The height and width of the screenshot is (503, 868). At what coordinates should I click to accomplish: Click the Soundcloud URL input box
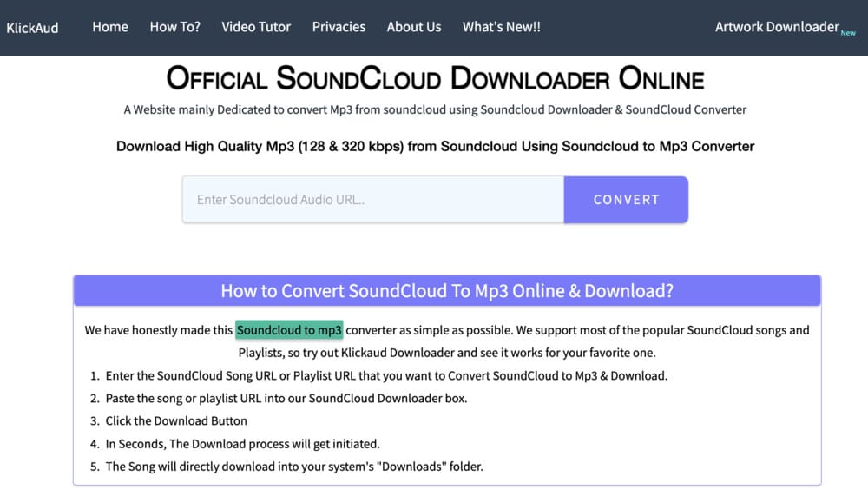(372, 199)
